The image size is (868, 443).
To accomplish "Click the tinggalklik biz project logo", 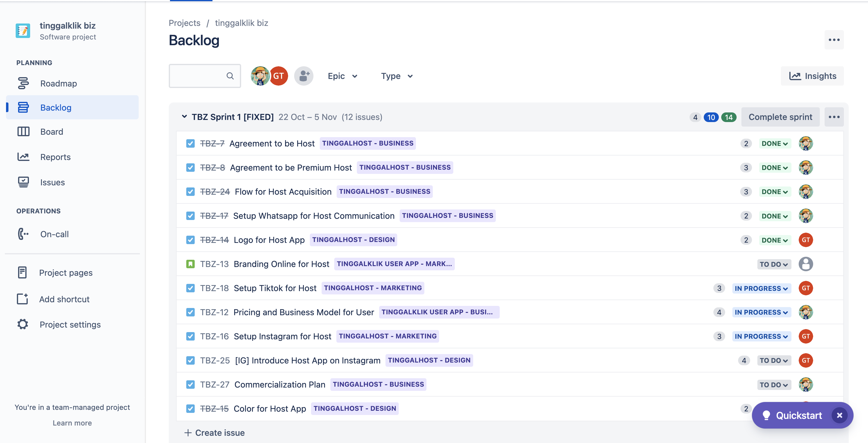I will (x=23, y=31).
